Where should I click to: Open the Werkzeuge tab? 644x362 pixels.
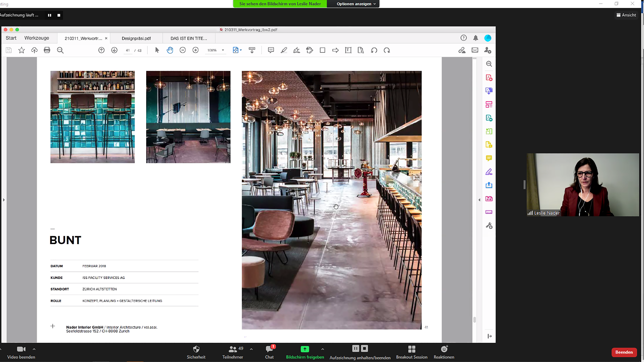pyautogui.click(x=36, y=38)
